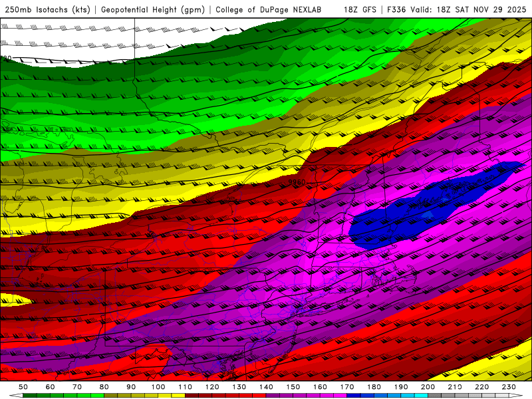Click the legend value 190
Image resolution: width=532 pixels, height=399 pixels.
tap(401, 387)
